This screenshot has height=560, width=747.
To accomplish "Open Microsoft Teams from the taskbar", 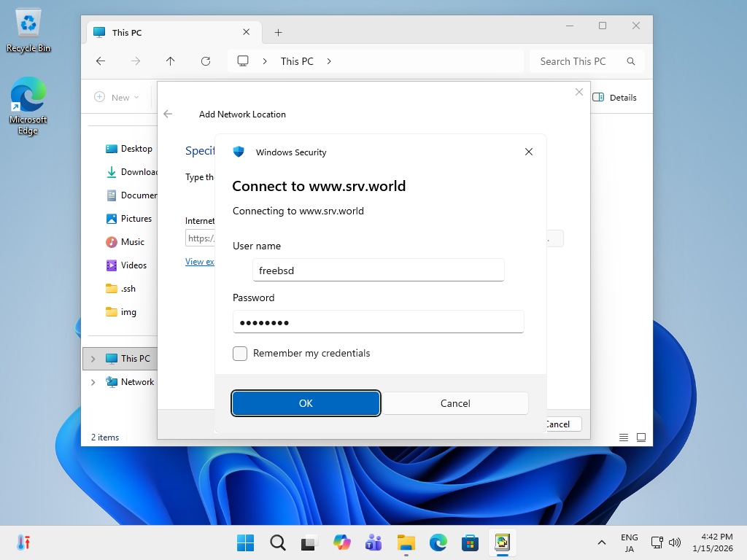I will click(x=373, y=542).
